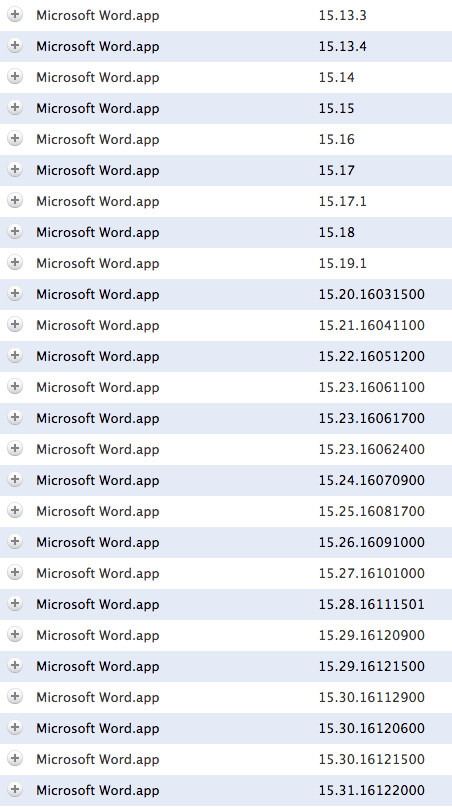The image size is (452, 808).
Task: Click the plus icon next to version 15.19.1
Action: click(x=15, y=262)
